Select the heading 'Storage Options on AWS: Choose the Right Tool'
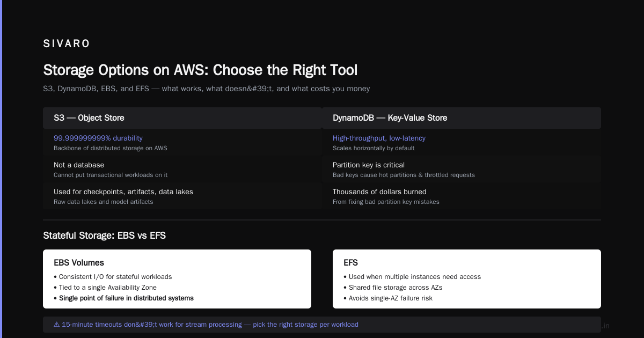This screenshot has width=644, height=338. [x=200, y=70]
